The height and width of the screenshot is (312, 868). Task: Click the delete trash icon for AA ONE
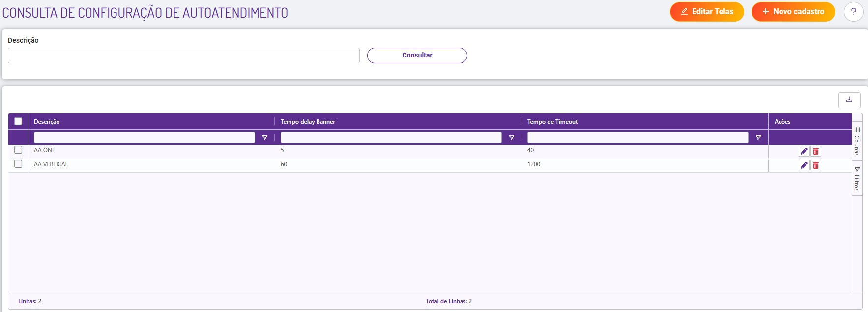tap(816, 151)
